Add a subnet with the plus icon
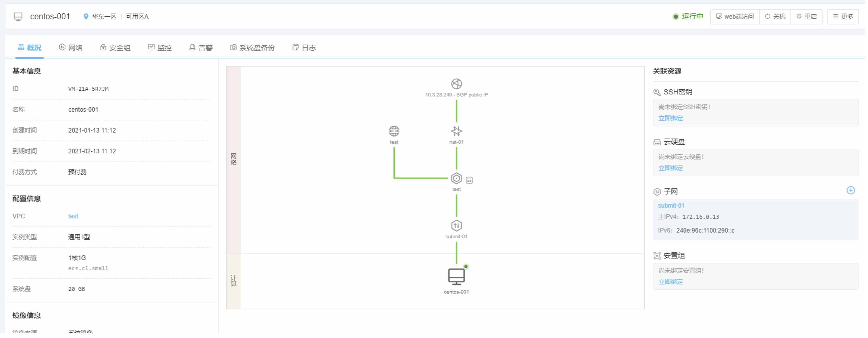Screen dimensions: 868x338 tap(850, 191)
